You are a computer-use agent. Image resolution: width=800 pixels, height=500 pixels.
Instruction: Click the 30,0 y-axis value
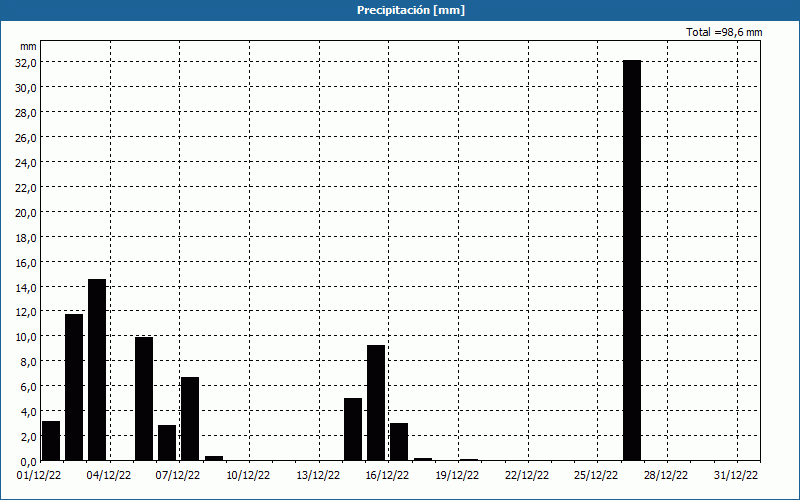coord(26,88)
